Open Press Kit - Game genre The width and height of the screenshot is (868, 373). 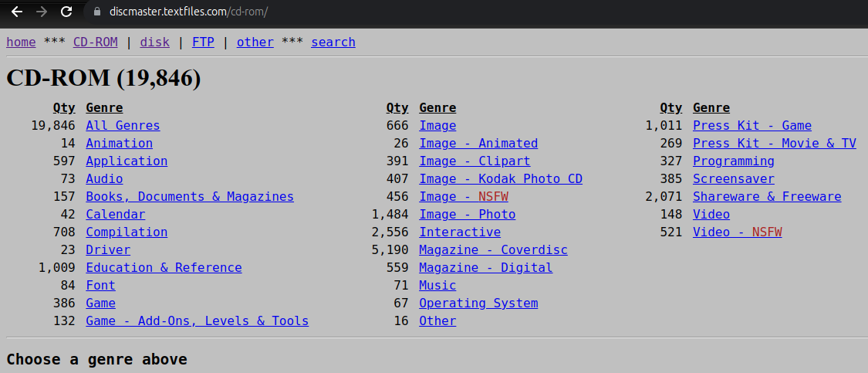(752, 126)
